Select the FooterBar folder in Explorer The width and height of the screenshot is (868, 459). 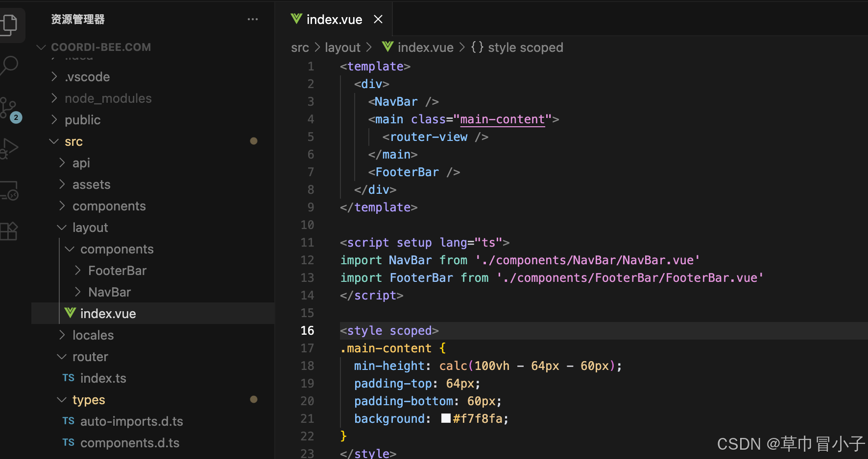pos(117,270)
